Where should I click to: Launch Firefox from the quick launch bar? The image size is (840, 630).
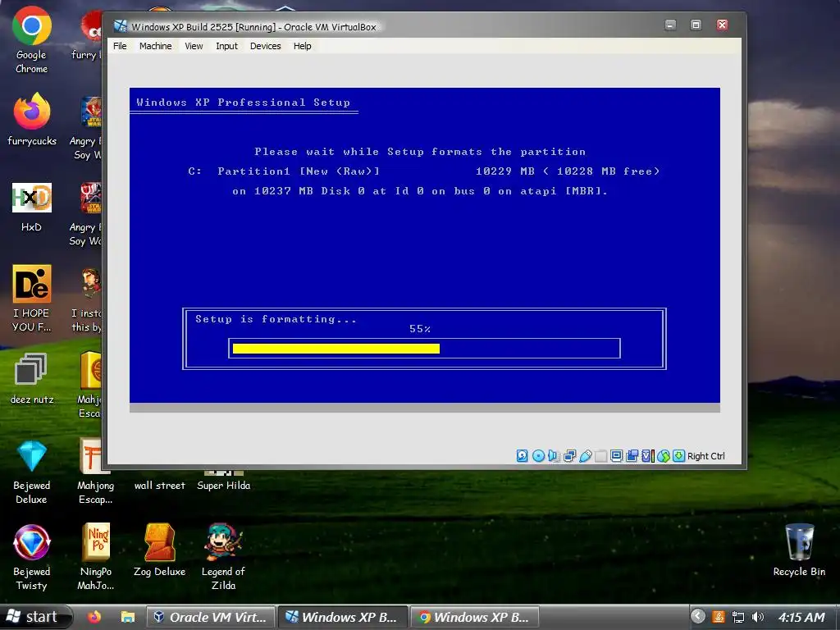[x=94, y=617]
